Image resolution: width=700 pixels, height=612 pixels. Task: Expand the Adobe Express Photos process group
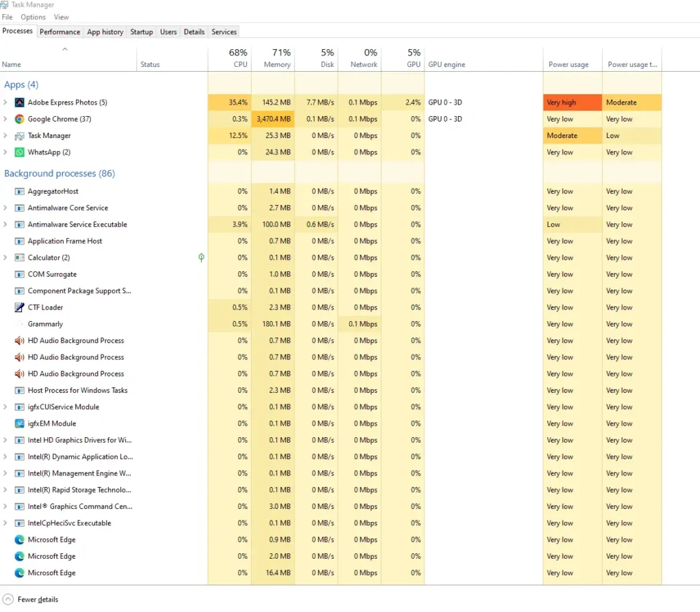point(5,102)
